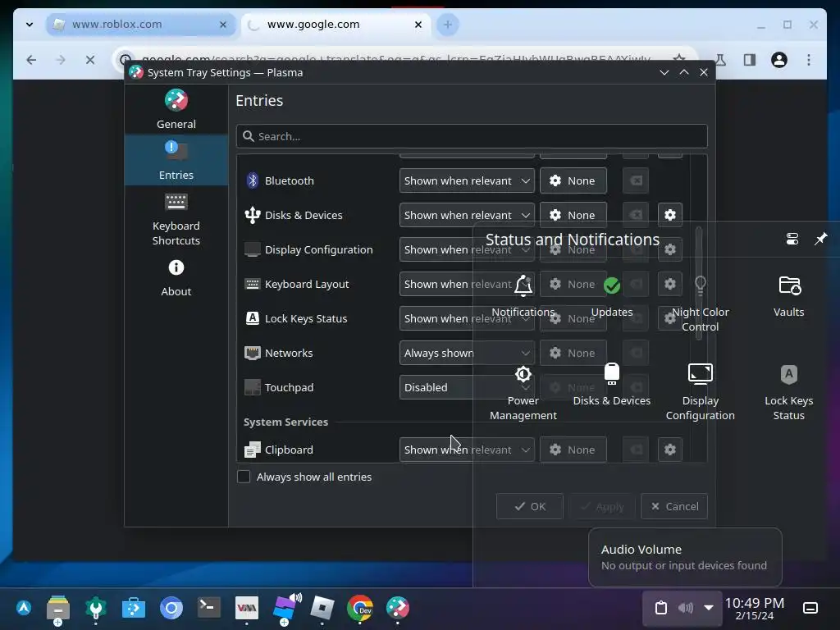Open Networks 'Always shown' dropdown
Screen dimensions: 840x630
467,353
